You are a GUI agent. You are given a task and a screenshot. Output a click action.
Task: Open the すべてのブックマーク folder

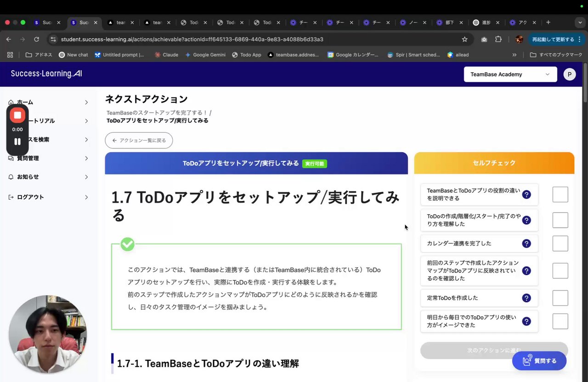click(x=556, y=55)
